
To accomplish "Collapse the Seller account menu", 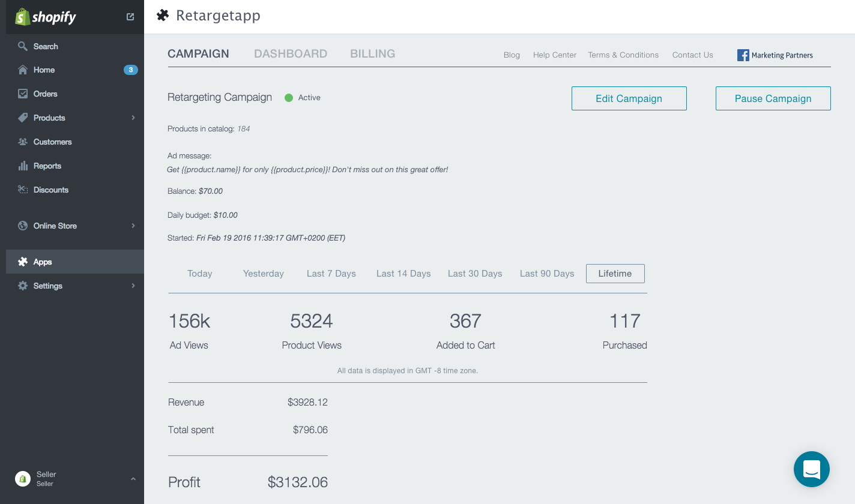I will coord(133,479).
